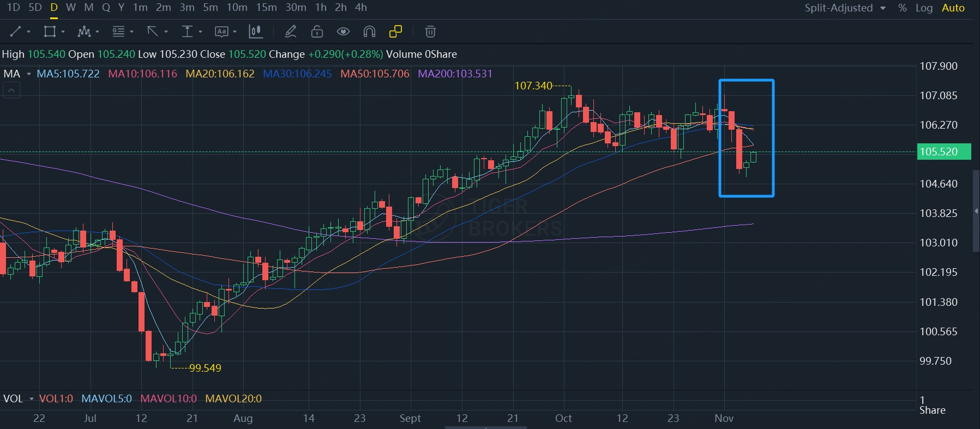Switch to the W weekly timeframe

70,8
